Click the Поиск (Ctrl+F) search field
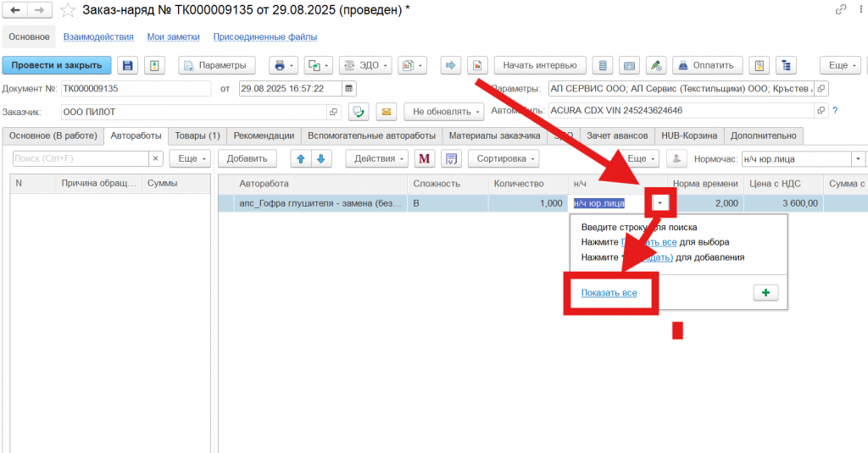Image resolution: width=868 pixels, height=453 pixels. [x=81, y=158]
